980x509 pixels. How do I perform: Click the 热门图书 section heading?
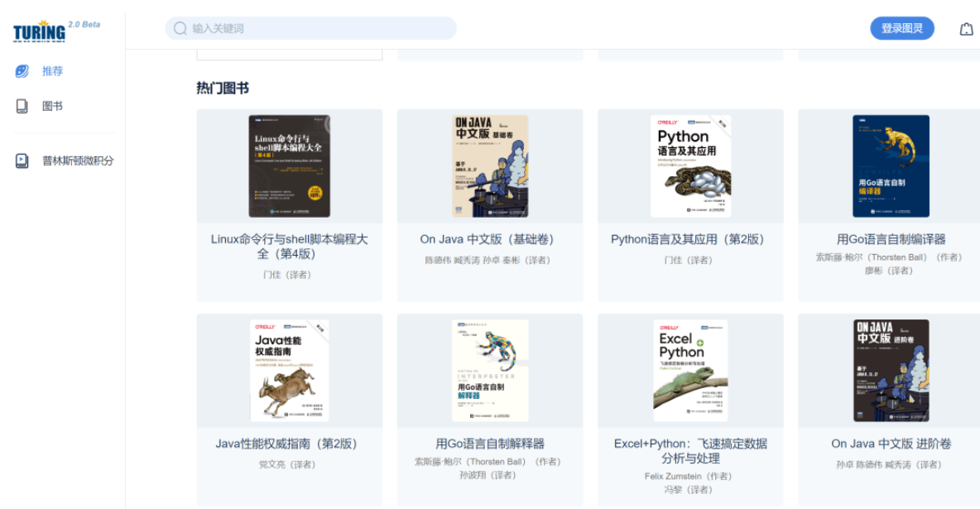[x=223, y=89]
